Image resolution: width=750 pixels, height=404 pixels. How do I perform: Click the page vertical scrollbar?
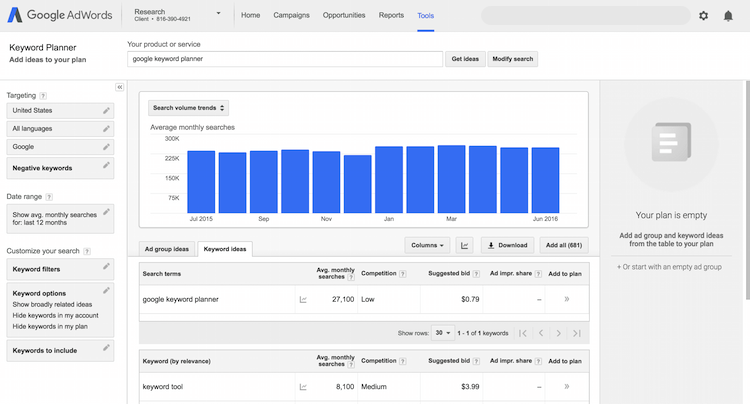click(747, 190)
